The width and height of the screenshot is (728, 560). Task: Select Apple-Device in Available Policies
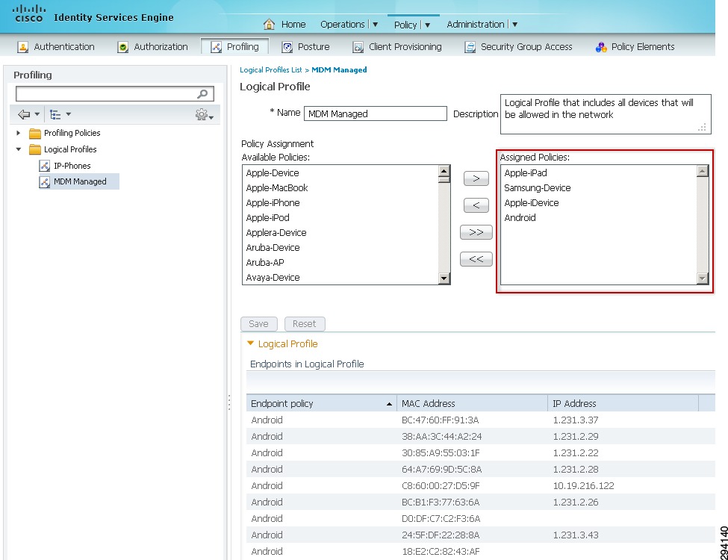click(273, 172)
